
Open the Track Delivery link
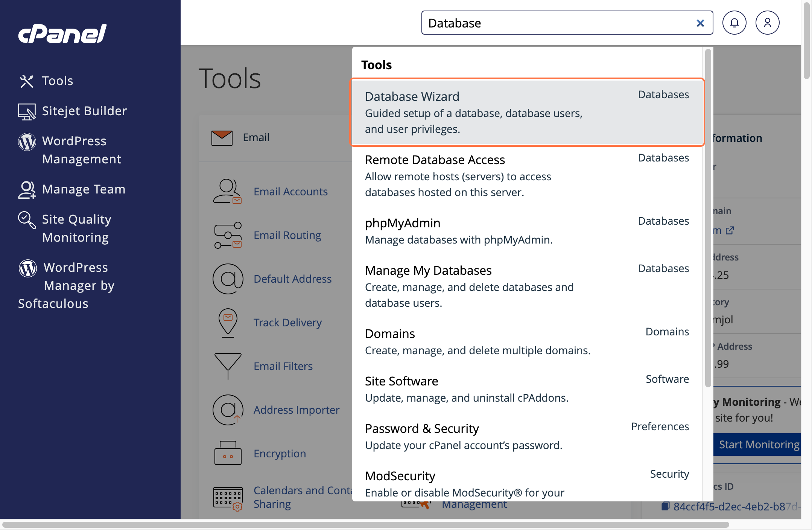point(287,323)
